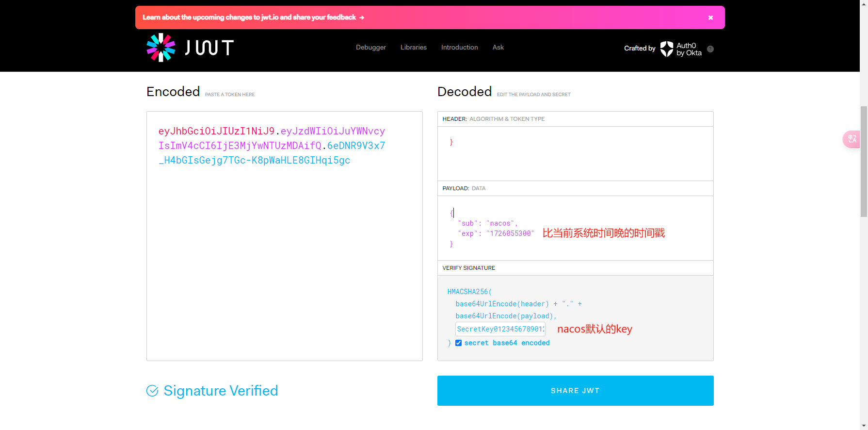The image size is (868, 430).
Task: Click the Auth0 shield logo
Action: pos(667,49)
